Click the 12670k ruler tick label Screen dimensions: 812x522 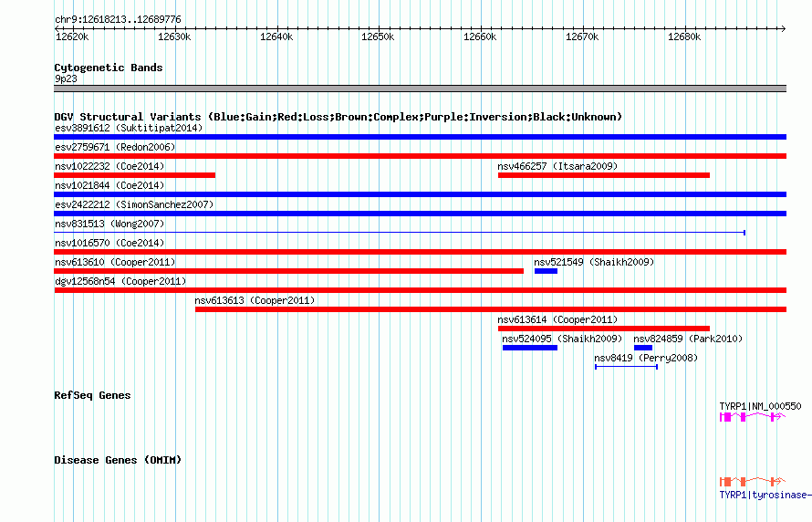pyautogui.click(x=582, y=37)
